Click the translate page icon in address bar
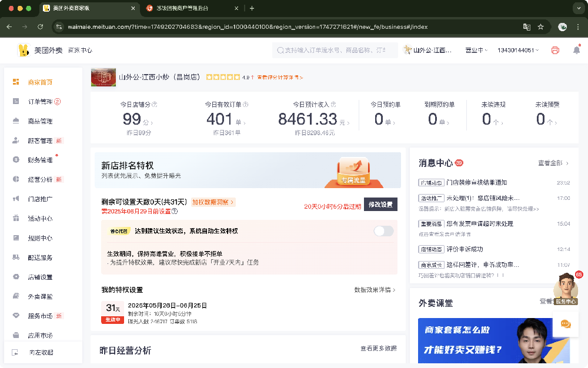588x368 pixels. [x=527, y=26]
